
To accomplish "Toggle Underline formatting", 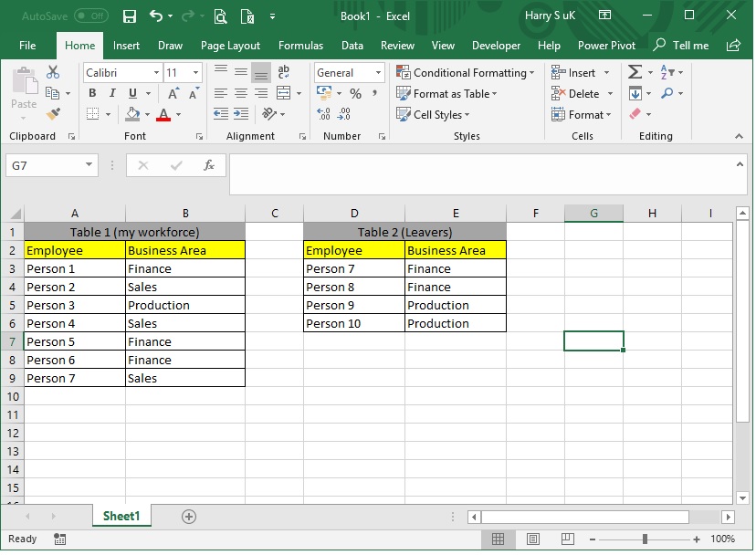I will [132, 93].
